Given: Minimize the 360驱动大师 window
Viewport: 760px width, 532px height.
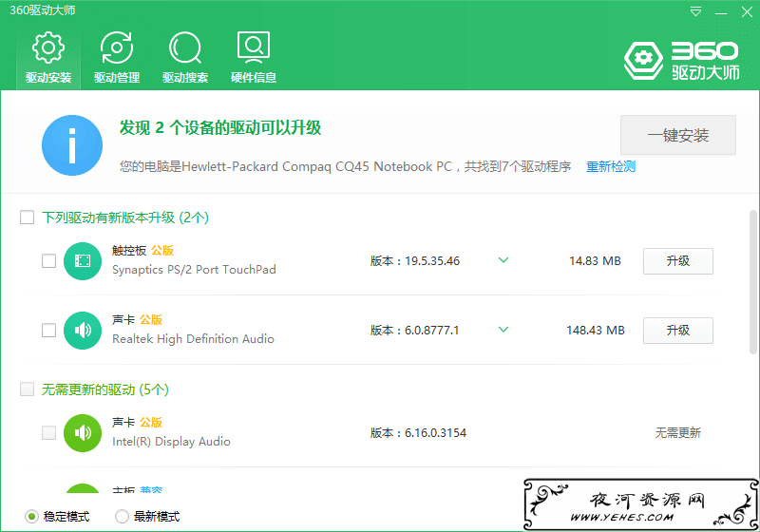Looking at the screenshot, I should point(721,12).
